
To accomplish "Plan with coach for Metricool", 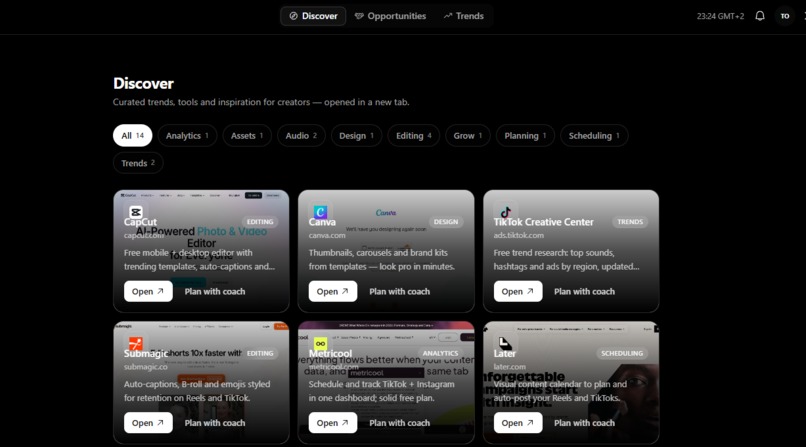I will click(x=399, y=423).
